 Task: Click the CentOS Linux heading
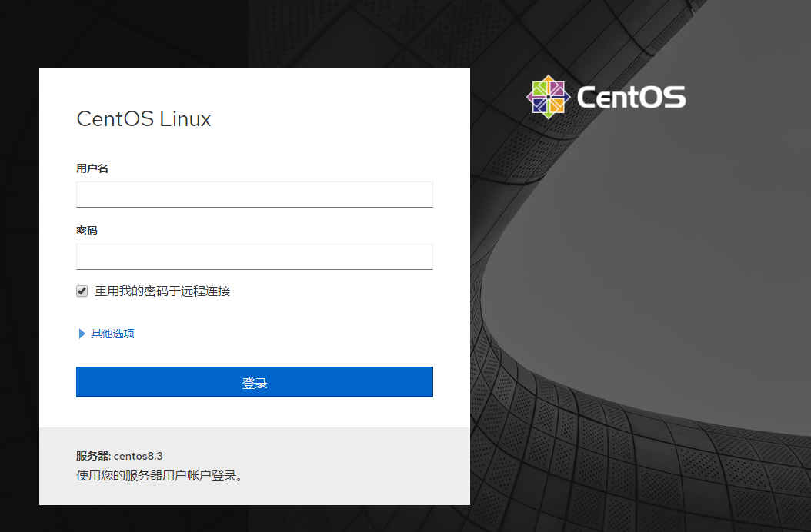(144, 119)
